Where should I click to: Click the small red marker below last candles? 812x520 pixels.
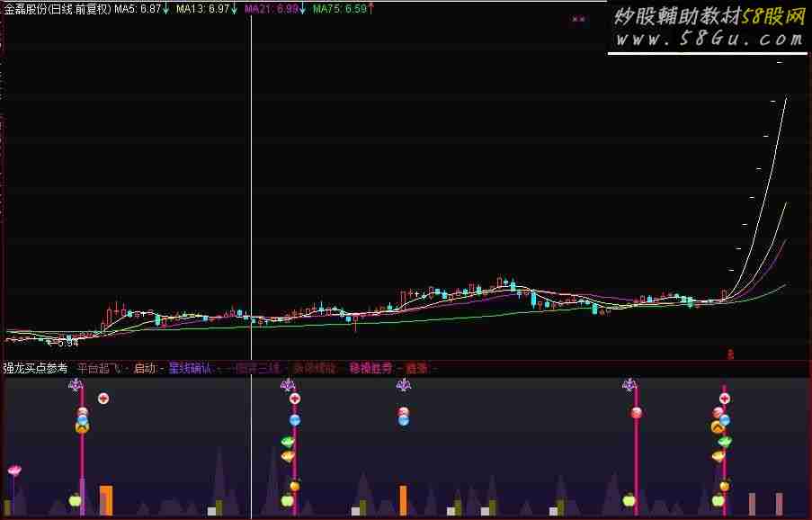coord(731,354)
